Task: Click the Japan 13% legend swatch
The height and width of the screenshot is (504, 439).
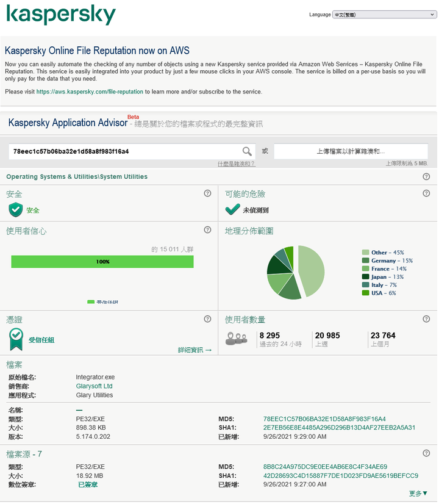Action: (x=365, y=277)
